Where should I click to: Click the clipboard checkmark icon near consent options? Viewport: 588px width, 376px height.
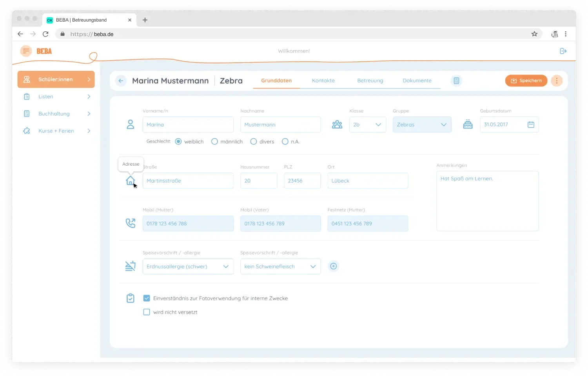click(x=131, y=298)
